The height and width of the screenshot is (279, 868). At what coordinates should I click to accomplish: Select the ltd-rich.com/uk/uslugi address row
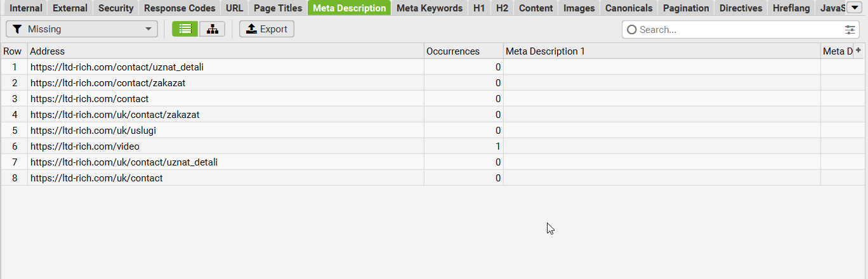click(431, 131)
